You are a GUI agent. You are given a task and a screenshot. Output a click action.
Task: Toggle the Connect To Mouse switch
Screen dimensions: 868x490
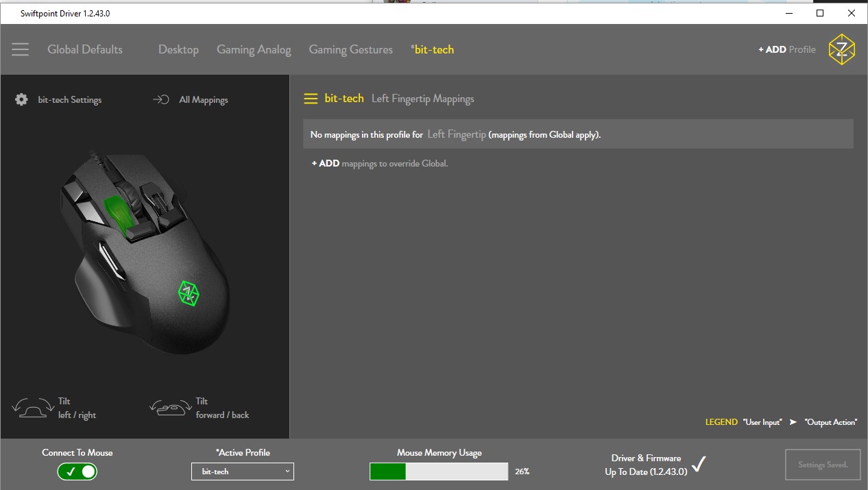pyautogui.click(x=77, y=471)
